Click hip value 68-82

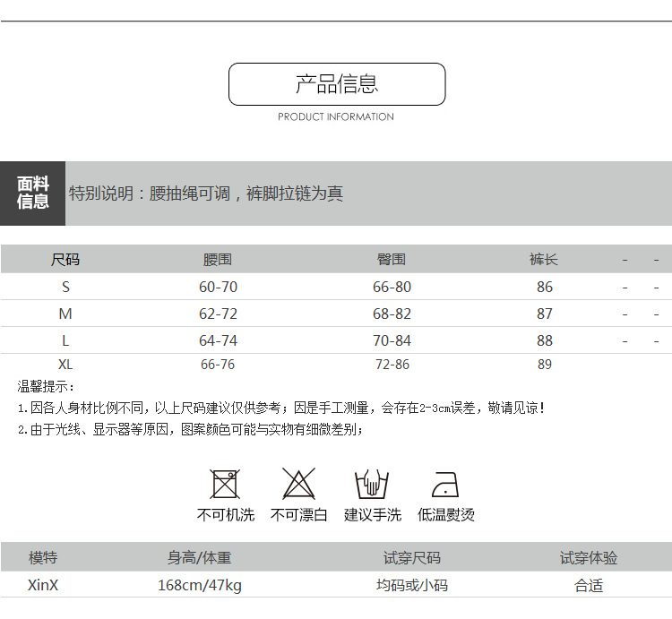[x=392, y=314]
